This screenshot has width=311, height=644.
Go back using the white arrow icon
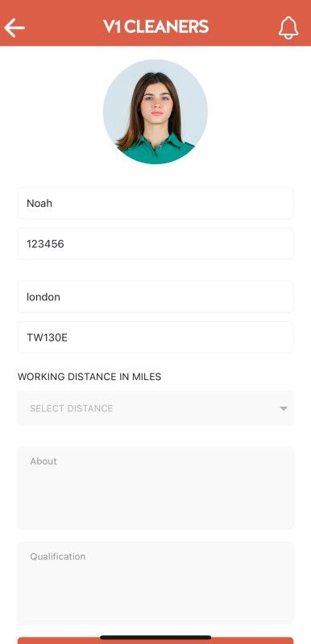click(x=15, y=28)
